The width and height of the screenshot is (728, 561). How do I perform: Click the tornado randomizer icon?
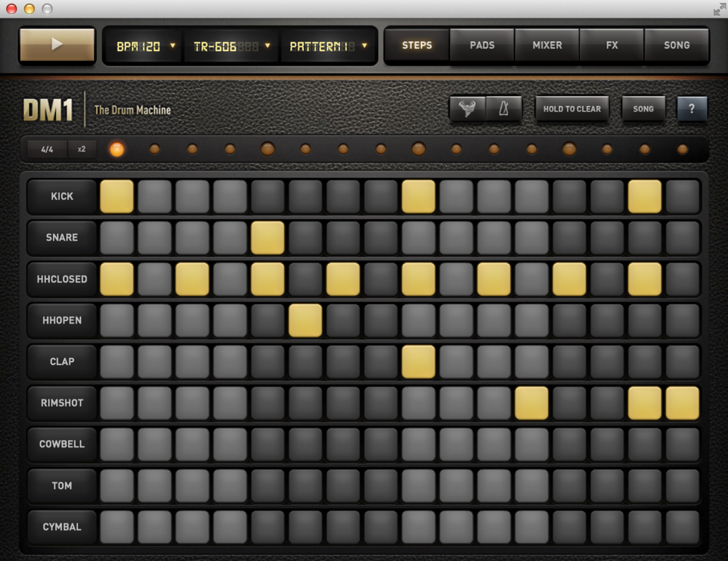[x=467, y=108]
